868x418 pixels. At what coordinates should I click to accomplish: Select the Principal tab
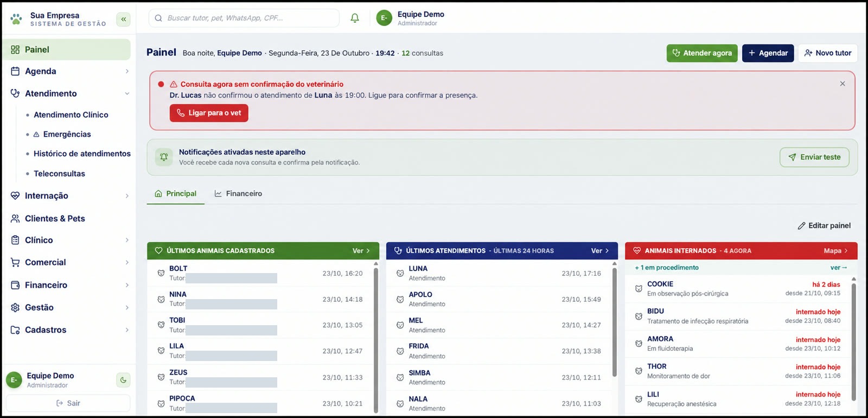click(x=176, y=194)
